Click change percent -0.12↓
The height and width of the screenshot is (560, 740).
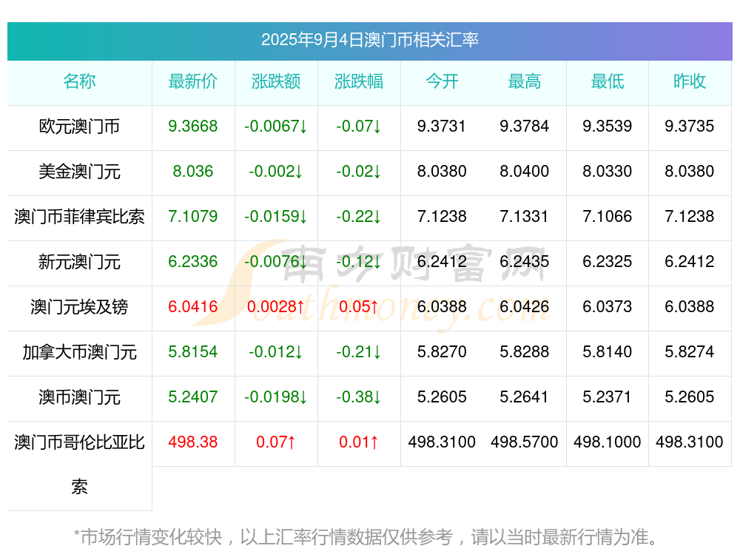pyautogui.click(x=359, y=261)
